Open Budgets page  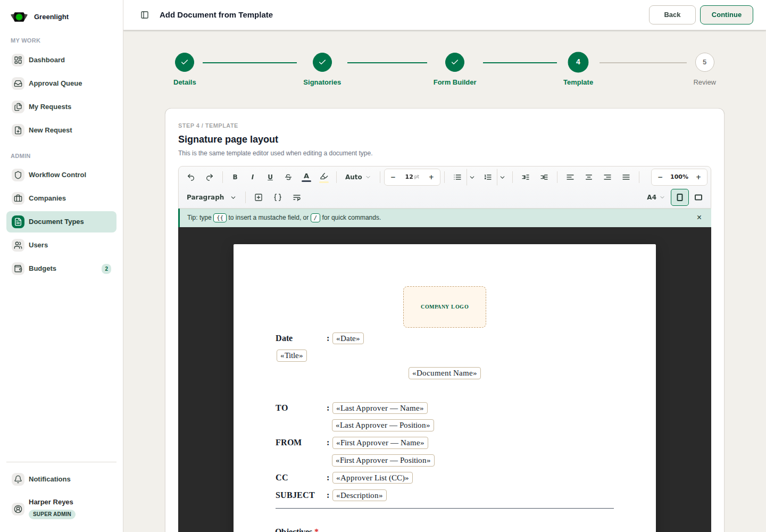click(61, 269)
